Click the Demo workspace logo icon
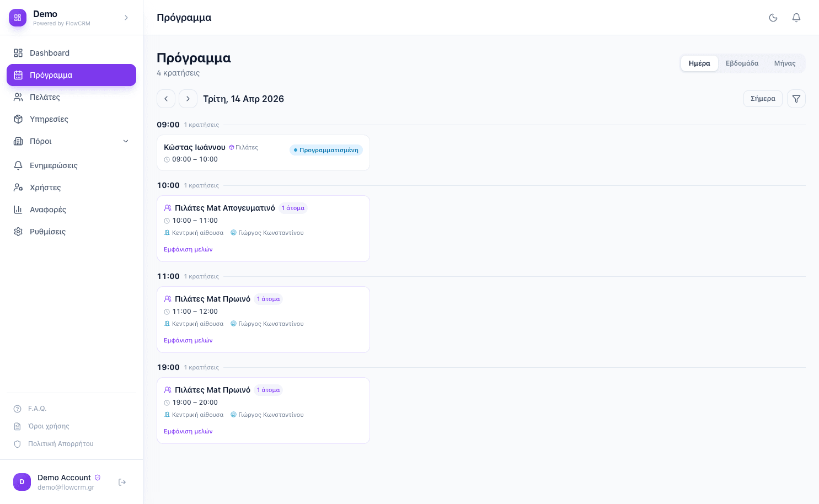Viewport: 819px width, 504px height. click(18, 18)
